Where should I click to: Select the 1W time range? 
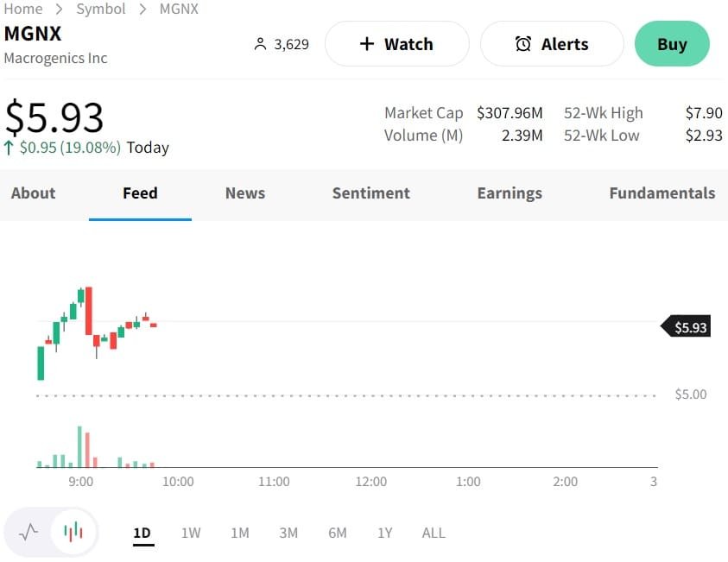tap(191, 533)
